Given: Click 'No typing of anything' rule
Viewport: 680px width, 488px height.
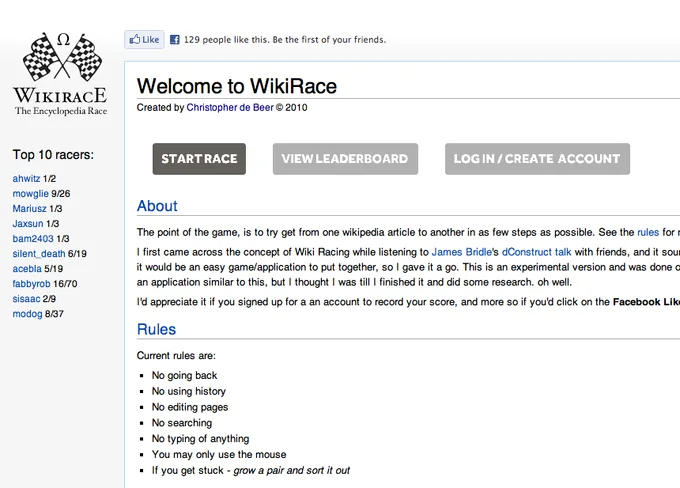Looking at the screenshot, I should coord(200,439).
